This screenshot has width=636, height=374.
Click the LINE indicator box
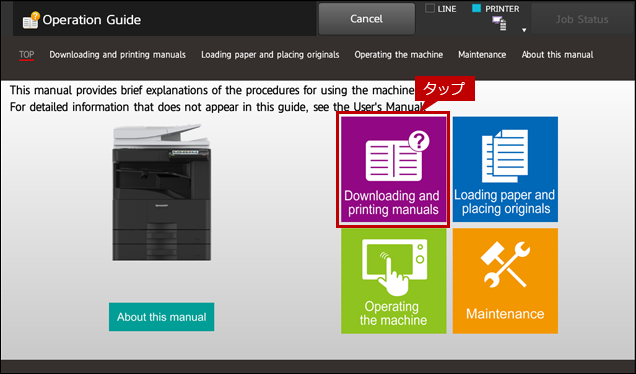click(430, 9)
